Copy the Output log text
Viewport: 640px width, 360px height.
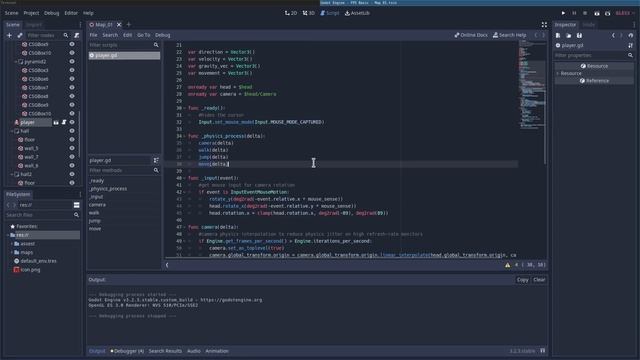[522, 280]
